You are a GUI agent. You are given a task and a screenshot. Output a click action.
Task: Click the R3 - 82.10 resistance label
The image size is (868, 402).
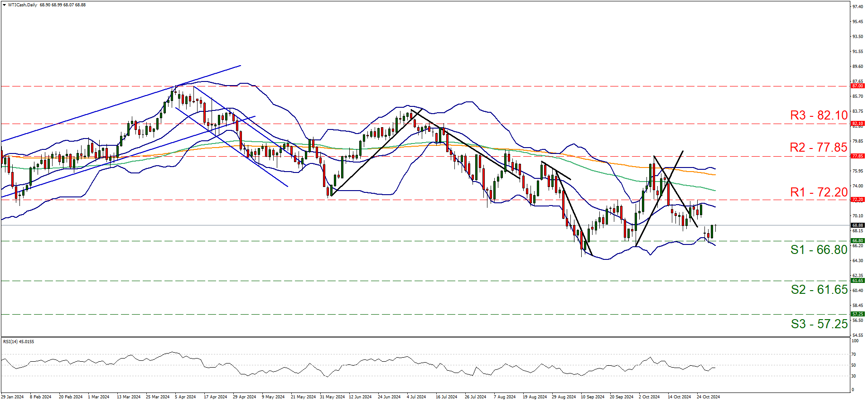click(x=818, y=115)
